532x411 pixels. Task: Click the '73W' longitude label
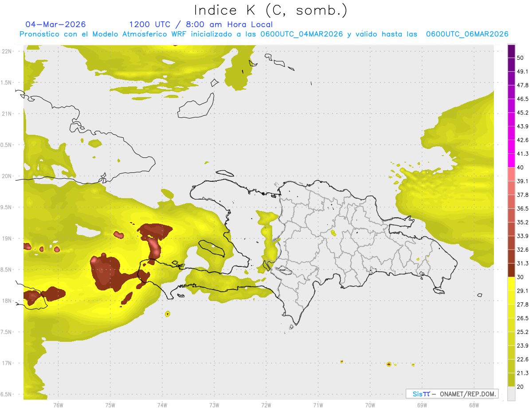[214, 405]
